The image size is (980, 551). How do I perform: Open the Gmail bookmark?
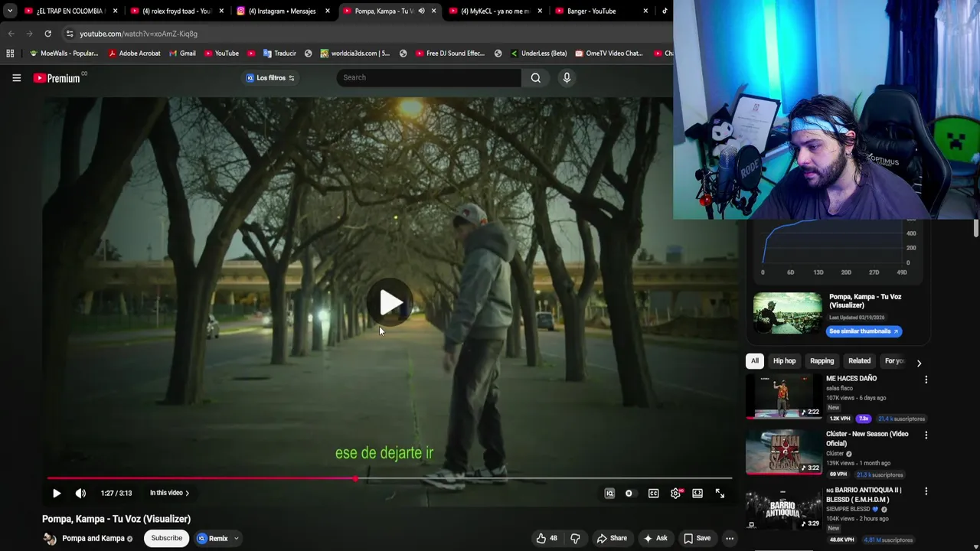pyautogui.click(x=182, y=54)
